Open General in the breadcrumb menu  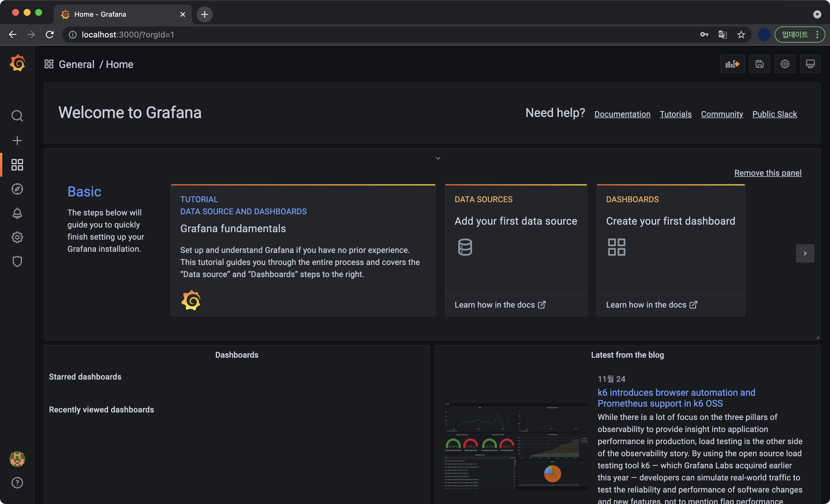76,64
